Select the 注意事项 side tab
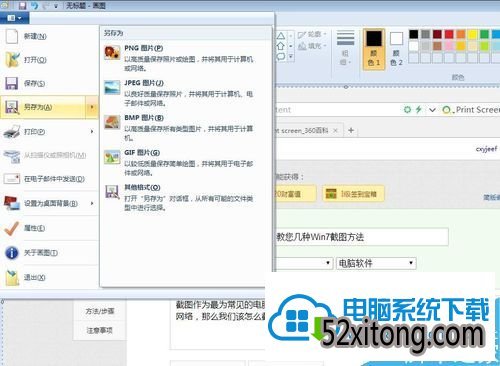500x366 pixels. point(100,330)
